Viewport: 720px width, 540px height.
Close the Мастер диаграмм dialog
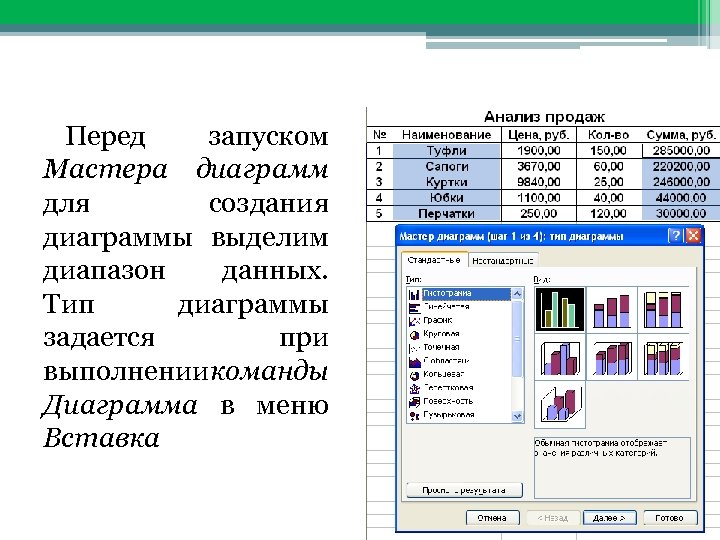coord(693,236)
